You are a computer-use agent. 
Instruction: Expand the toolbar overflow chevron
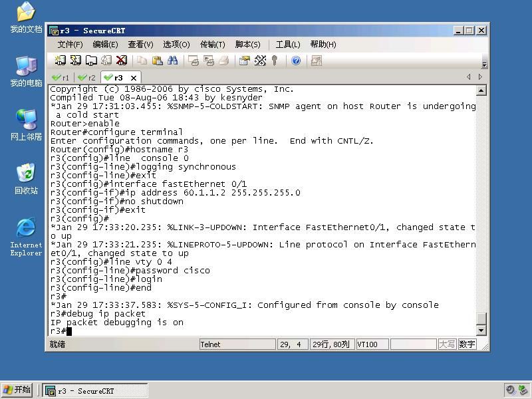pos(485,64)
